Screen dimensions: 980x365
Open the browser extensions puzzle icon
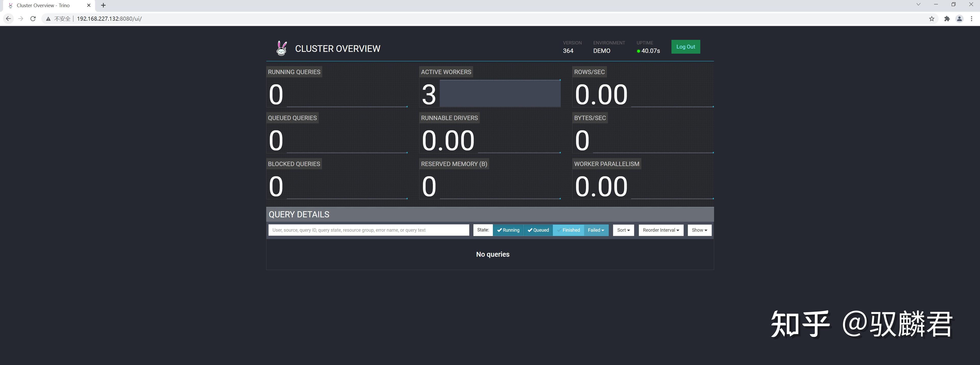(x=947, y=19)
